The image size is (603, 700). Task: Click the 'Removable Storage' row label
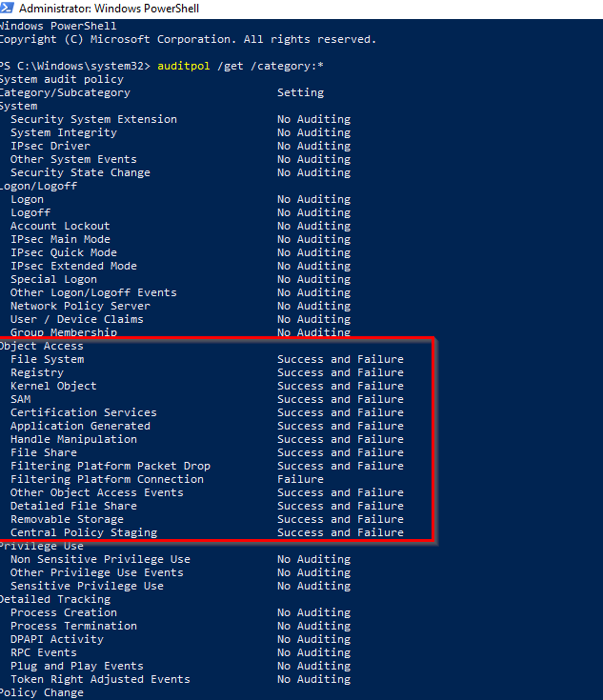click(x=67, y=519)
